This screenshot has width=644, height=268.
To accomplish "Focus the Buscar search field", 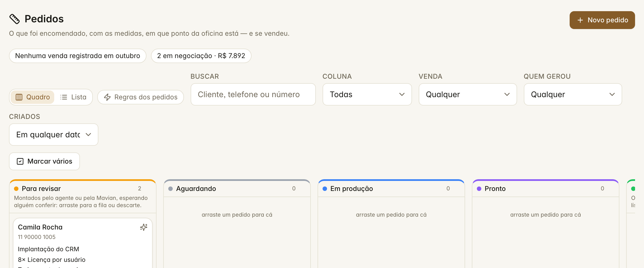I will (253, 94).
